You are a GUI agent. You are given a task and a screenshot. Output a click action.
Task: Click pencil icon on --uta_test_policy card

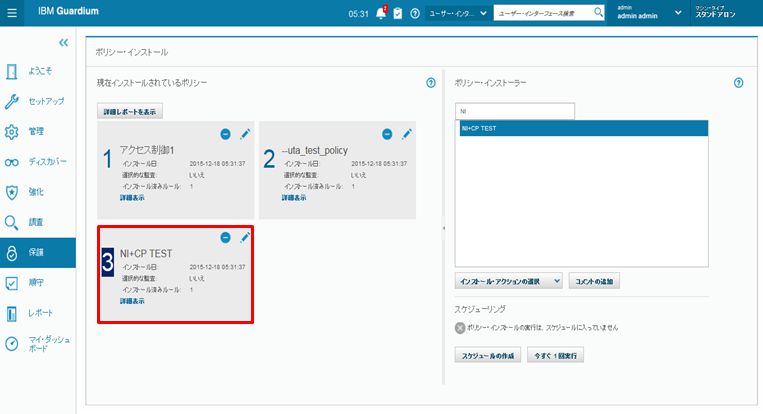(x=407, y=134)
